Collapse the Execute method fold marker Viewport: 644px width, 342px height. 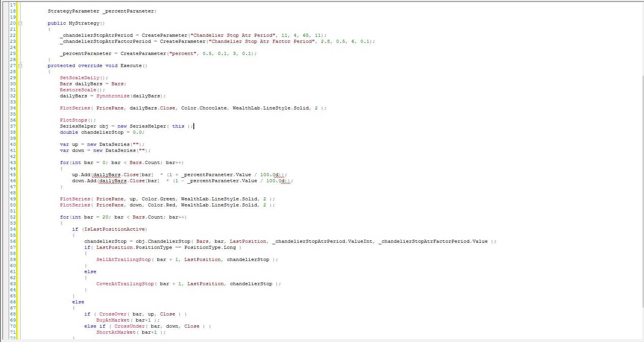20,66
